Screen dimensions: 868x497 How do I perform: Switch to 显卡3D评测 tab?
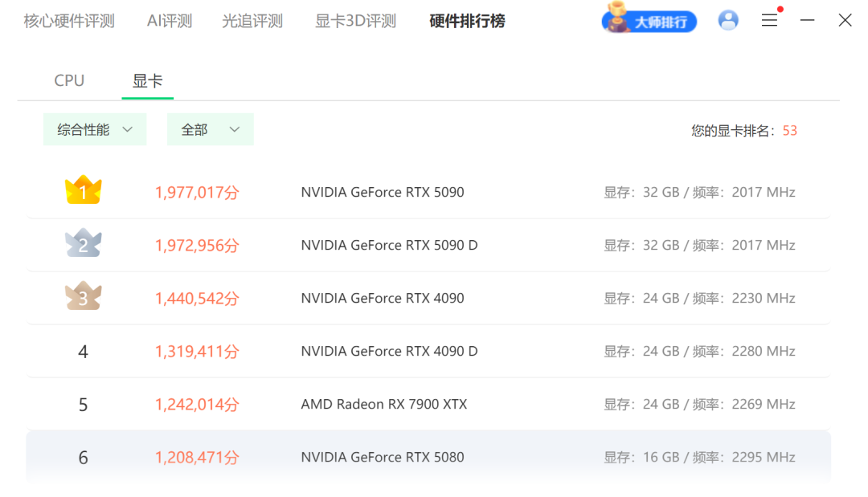coord(355,21)
